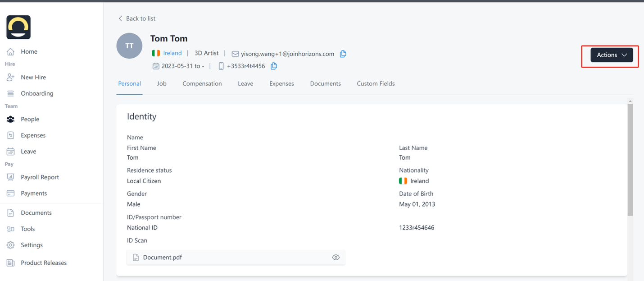Viewport: 644px width, 281px height.
Task: Open Payroll Report in sidebar
Action: pos(40,177)
